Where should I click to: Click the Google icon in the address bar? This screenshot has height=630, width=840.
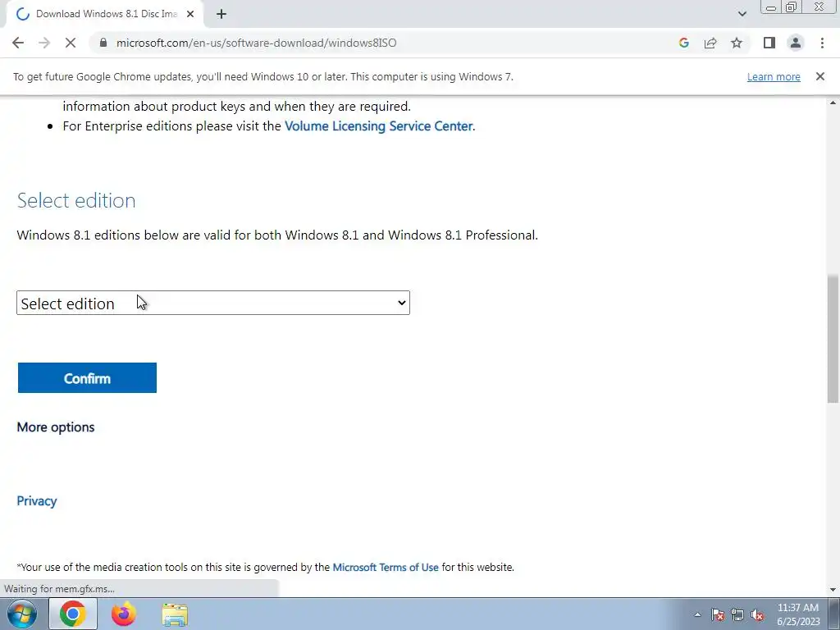click(683, 43)
